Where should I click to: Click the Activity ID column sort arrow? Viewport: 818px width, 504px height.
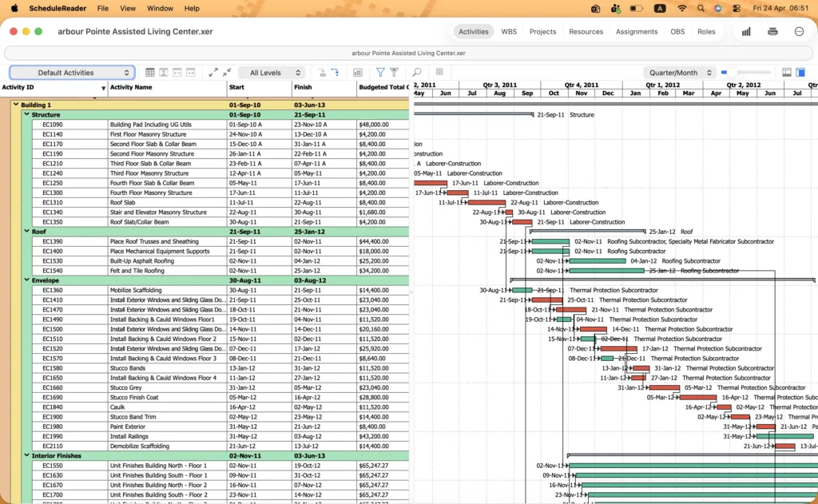(103, 88)
